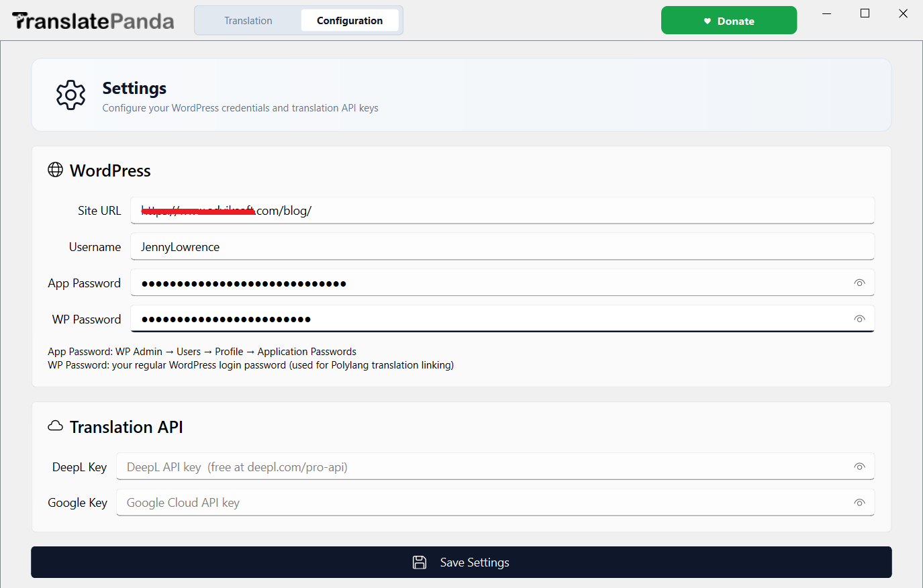Select the Configuration tab
Screen dimensions: 923x588
[350, 21]
